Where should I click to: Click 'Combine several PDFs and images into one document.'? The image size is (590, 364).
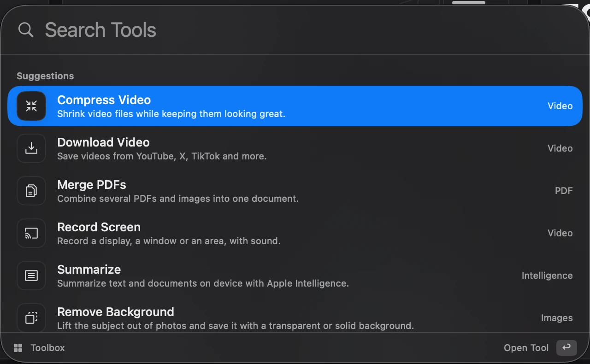(x=178, y=199)
